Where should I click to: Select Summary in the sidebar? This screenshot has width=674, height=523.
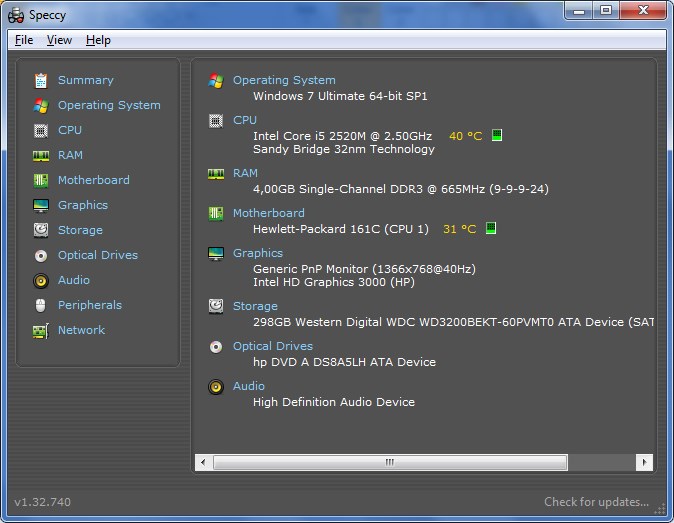coord(86,80)
